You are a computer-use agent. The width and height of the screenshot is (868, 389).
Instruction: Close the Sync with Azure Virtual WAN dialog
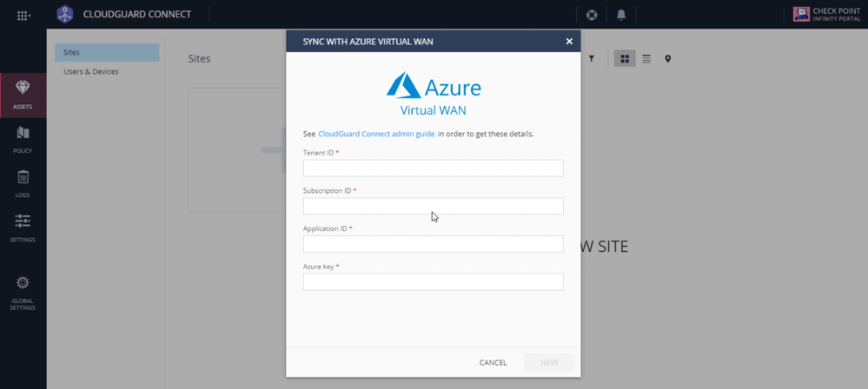tap(569, 41)
